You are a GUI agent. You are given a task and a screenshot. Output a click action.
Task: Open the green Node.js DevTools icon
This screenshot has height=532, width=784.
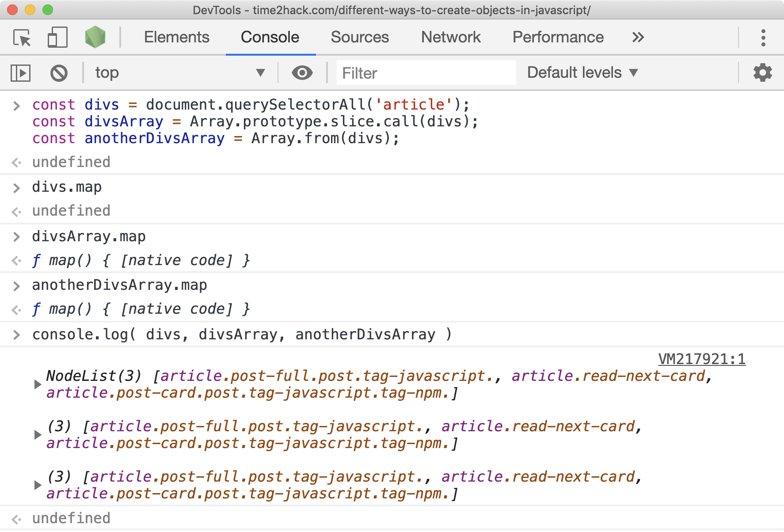pyautogui.click(x=95, y=37)
